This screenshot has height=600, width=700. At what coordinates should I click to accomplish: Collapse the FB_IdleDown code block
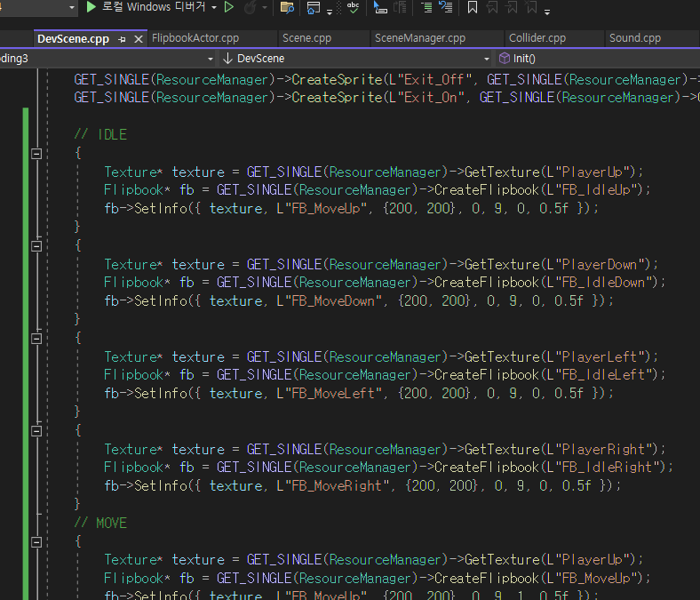tap(36, 246)
